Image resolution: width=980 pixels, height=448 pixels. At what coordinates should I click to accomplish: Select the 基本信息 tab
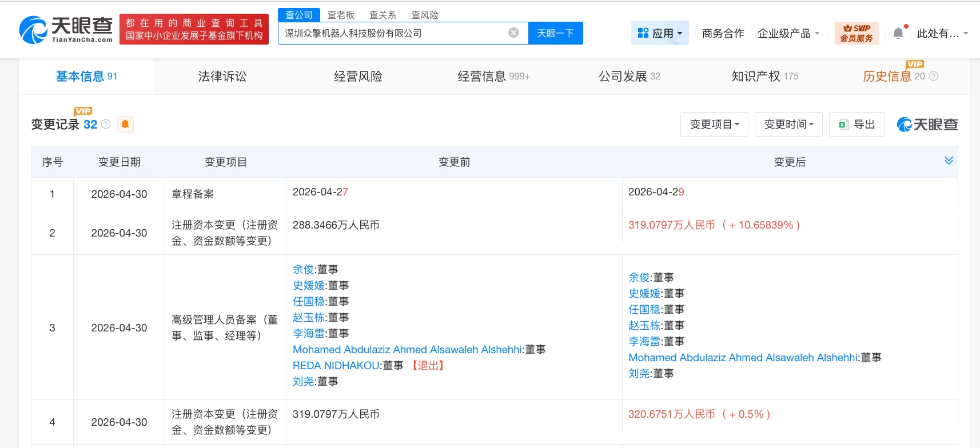click(86, 76)
